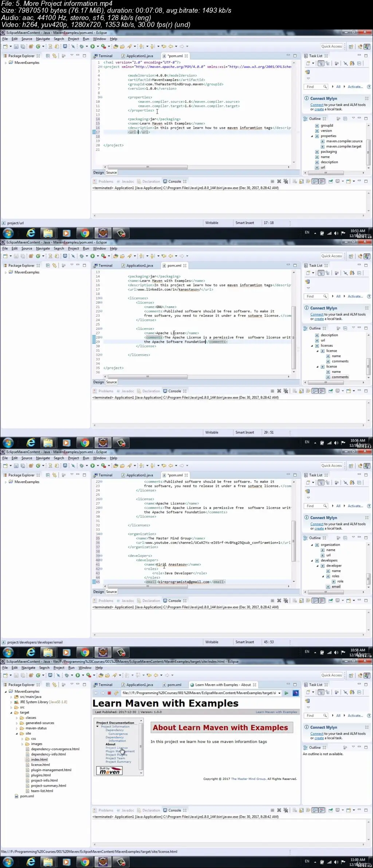
Task: Click the New wizard icon in the top frame
Action: (x=5, y=46)
